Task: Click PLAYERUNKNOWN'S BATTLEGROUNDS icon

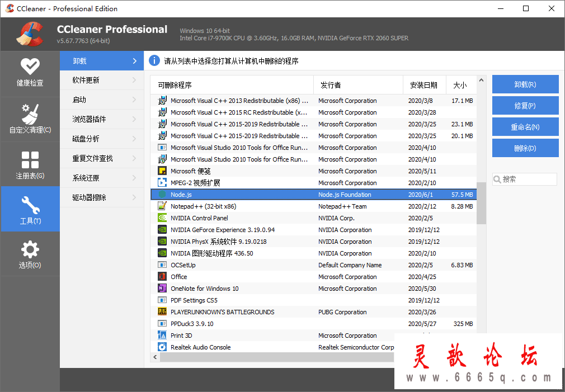Action: [x=162, y=311]
